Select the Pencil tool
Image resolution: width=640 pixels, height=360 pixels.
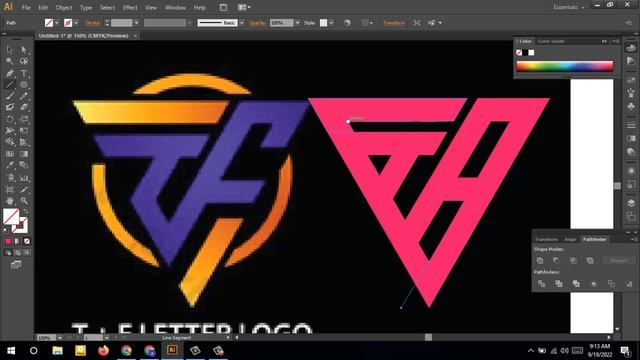[x=24, y=96]
